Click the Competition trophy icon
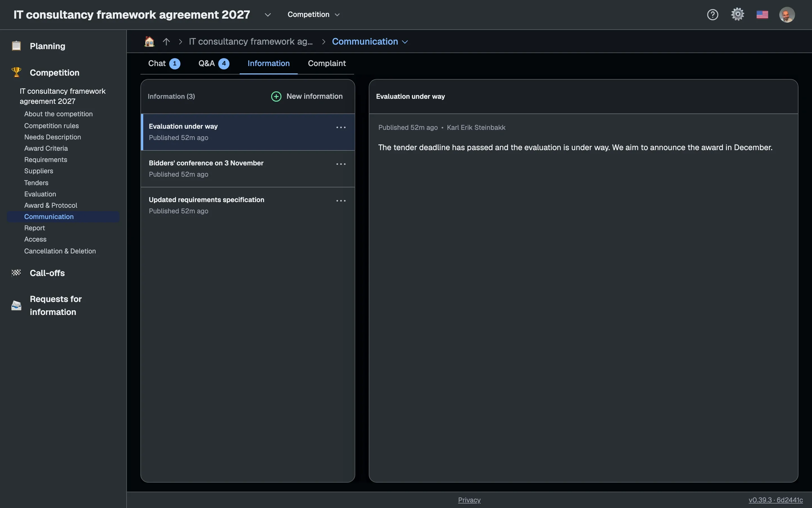812x508 pixels. [x=16, y=72]
